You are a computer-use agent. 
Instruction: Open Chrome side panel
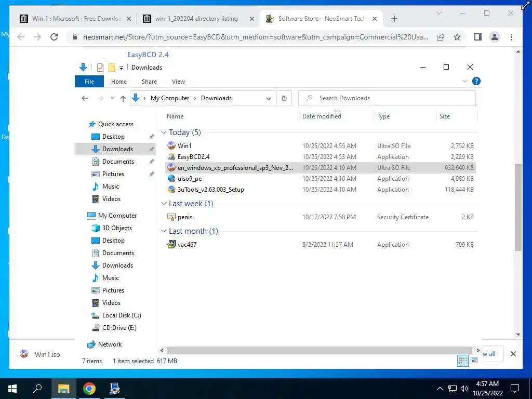(478, 37)
